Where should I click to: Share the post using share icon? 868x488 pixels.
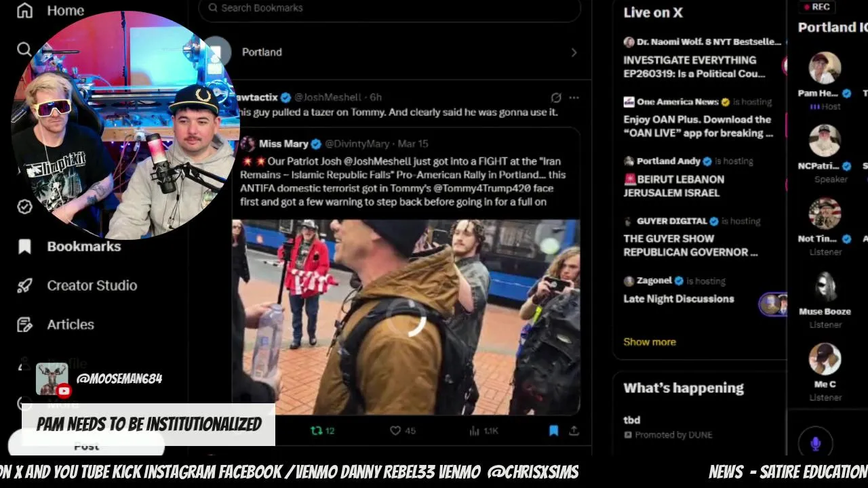[x=574, y=430]
